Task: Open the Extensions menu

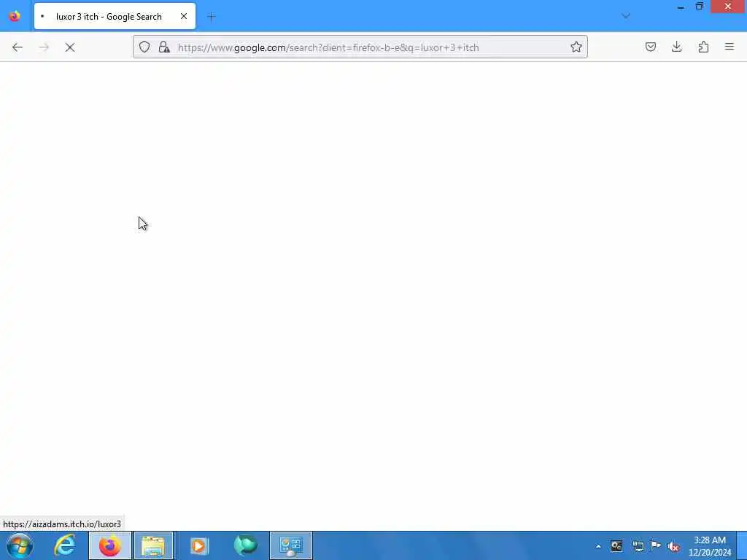Action: pos(703,47)
